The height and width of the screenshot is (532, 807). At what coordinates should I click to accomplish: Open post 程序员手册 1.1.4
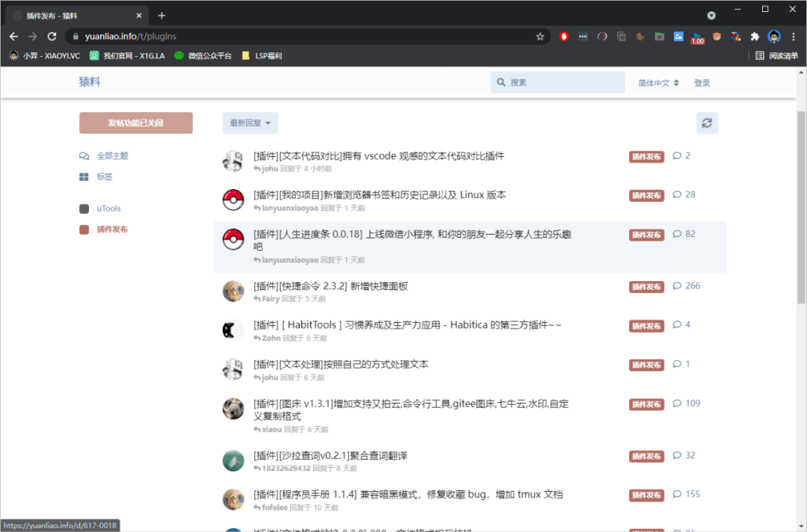408,495
